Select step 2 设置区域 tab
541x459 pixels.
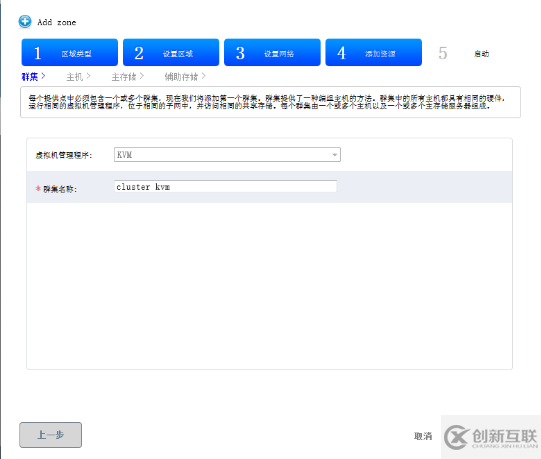pos(171,52)
